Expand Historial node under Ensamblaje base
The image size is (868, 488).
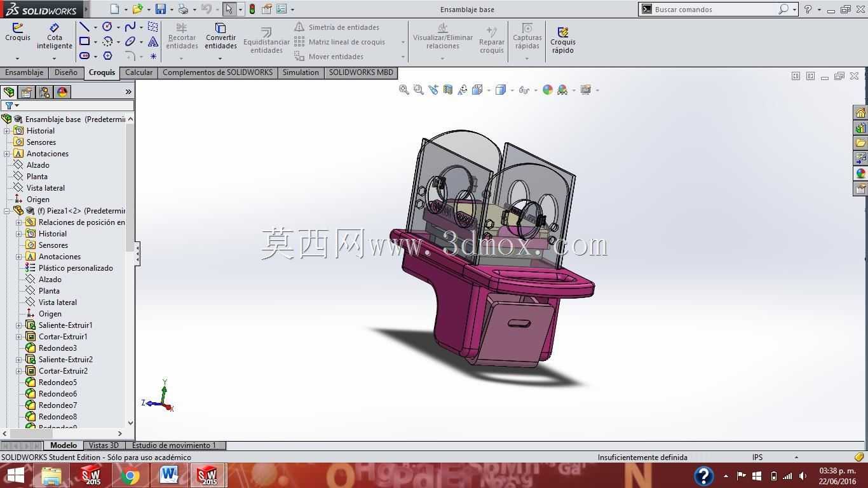7,131
